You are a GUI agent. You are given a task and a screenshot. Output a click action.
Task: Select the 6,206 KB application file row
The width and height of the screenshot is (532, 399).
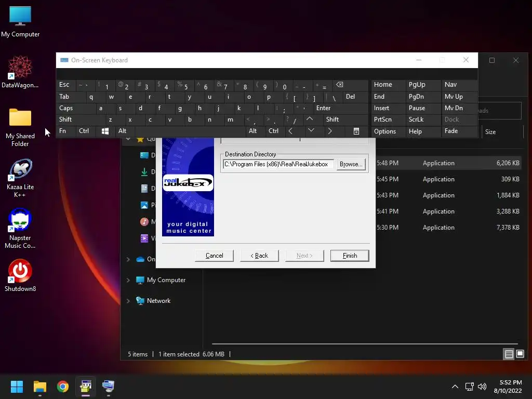[449, 163]
